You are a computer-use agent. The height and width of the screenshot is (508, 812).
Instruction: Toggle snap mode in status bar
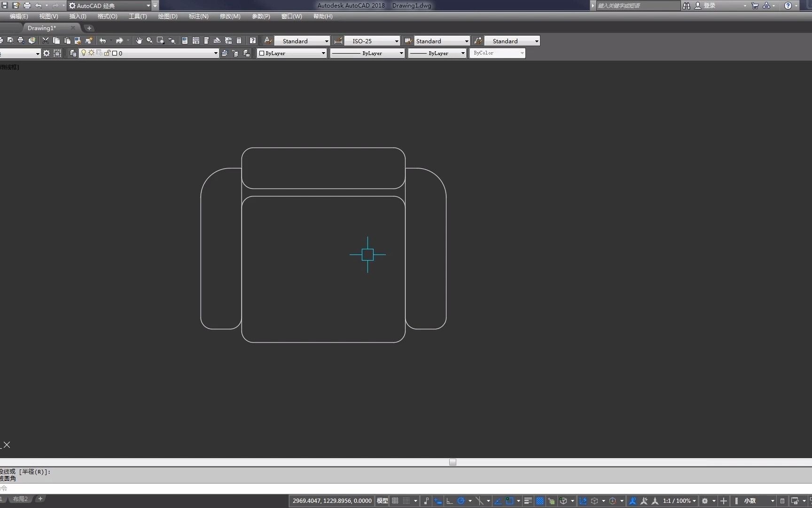click(x=406, y=501)
